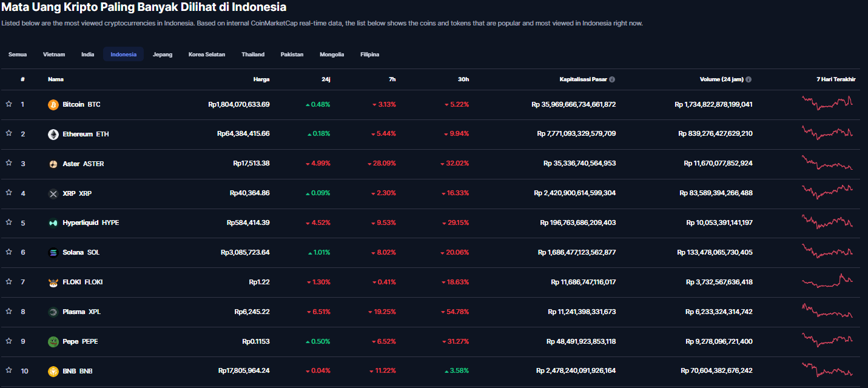Open the Hyperliquid HYPE coin page
Viewport: 868px width, 388px height.
coord(90,222)
